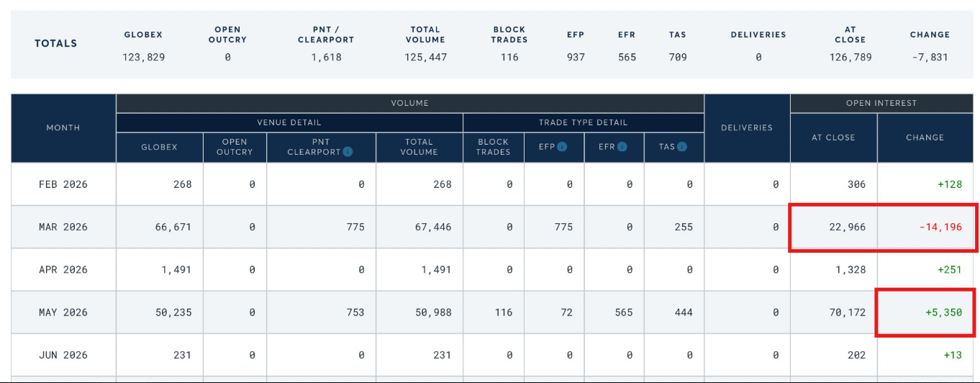Click the APR 2026 month row label
The image size is (980, 383).
pos(63,269)
